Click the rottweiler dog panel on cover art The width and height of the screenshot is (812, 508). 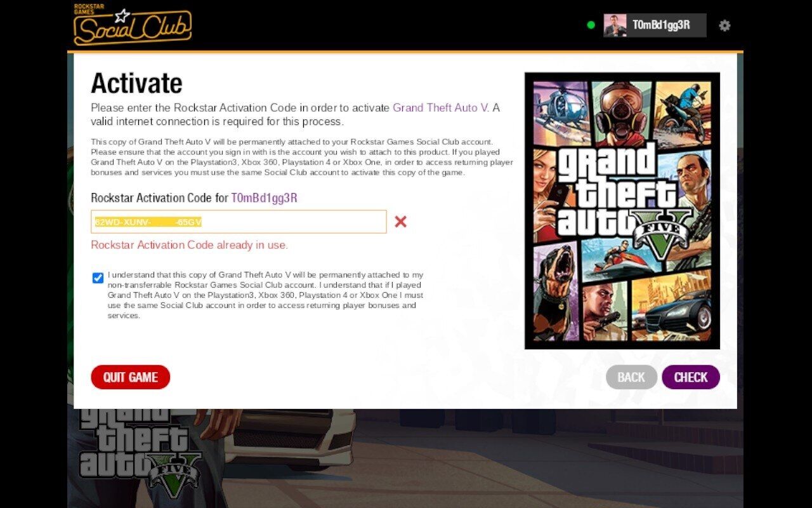point(557,292)
